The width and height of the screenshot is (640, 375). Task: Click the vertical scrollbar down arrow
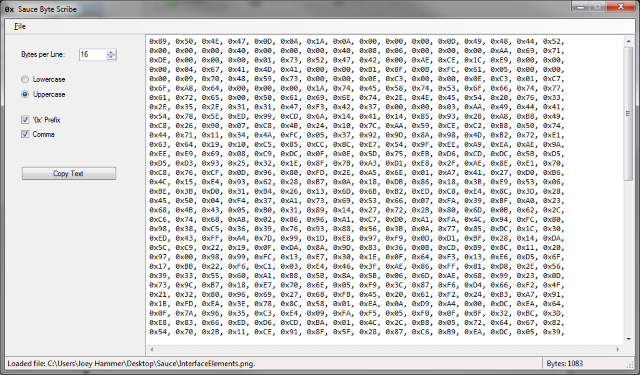click(x=628, y=339)
